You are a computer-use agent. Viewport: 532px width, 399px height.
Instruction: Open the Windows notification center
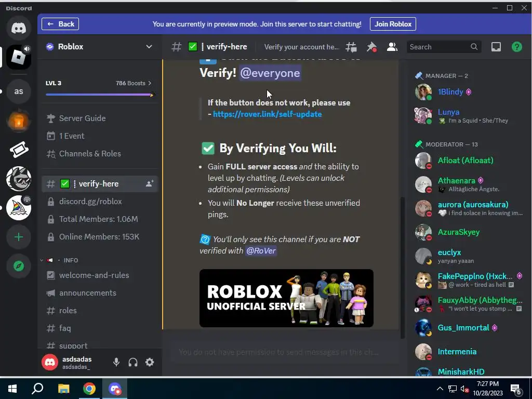tap(516, 389)
